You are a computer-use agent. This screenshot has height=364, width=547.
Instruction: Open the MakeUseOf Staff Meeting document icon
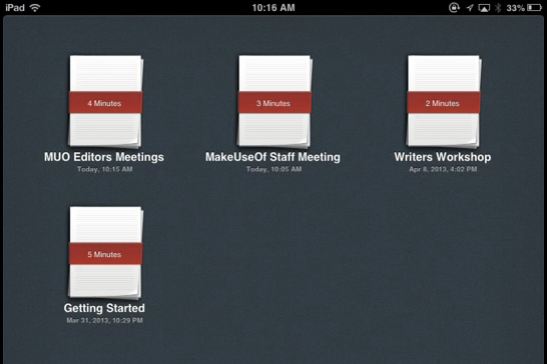275,101
